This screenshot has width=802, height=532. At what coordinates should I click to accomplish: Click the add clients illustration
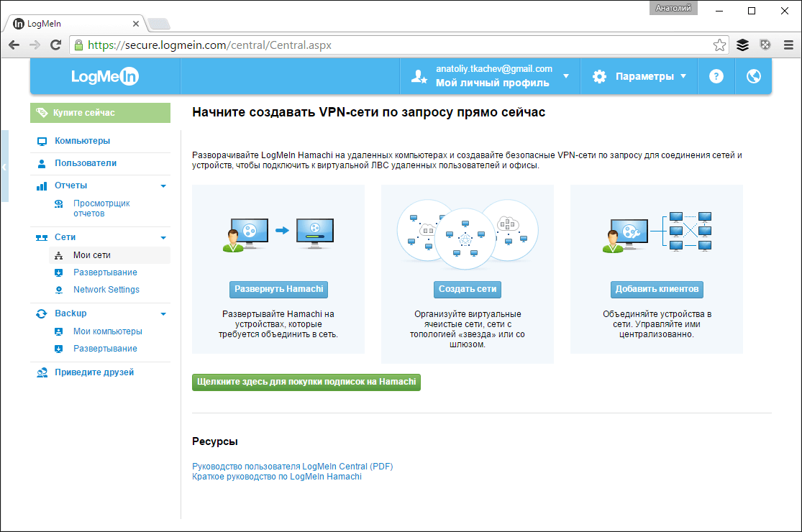coord(657,232)
